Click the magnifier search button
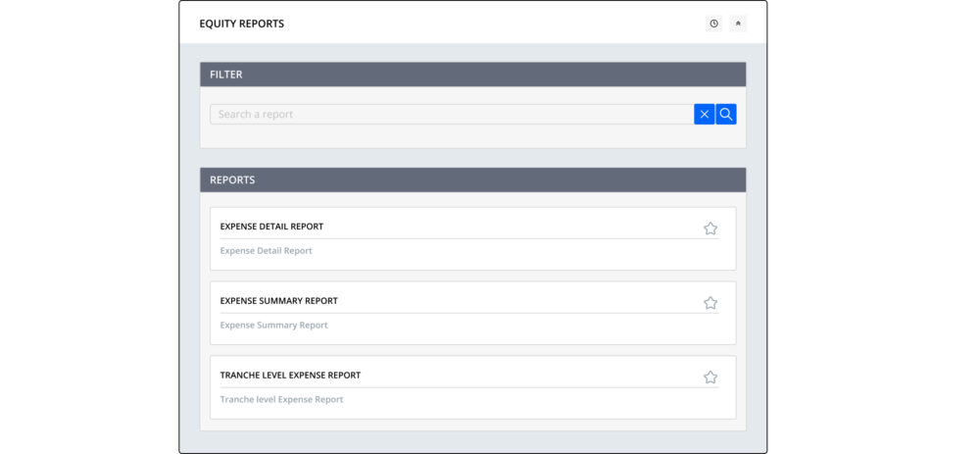The width and height of the screenshot is (980, 454). pyautogui.click(x=726, y=115)
